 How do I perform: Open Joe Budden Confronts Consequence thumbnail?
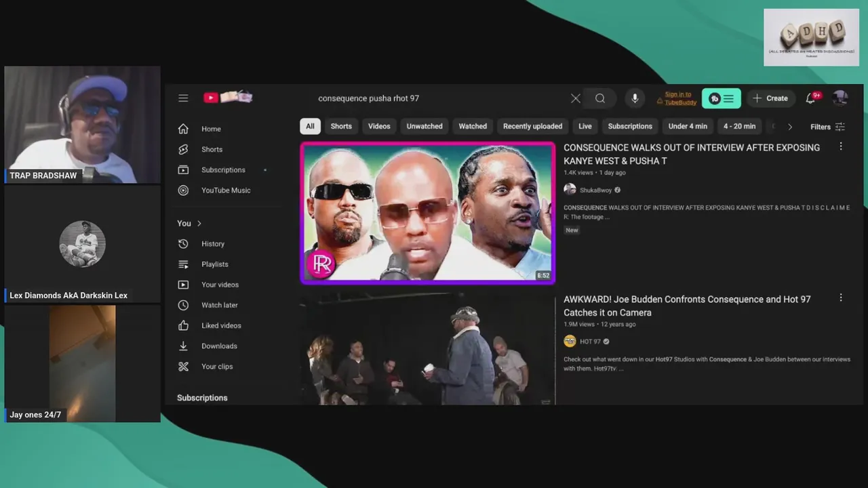[428, 349]
